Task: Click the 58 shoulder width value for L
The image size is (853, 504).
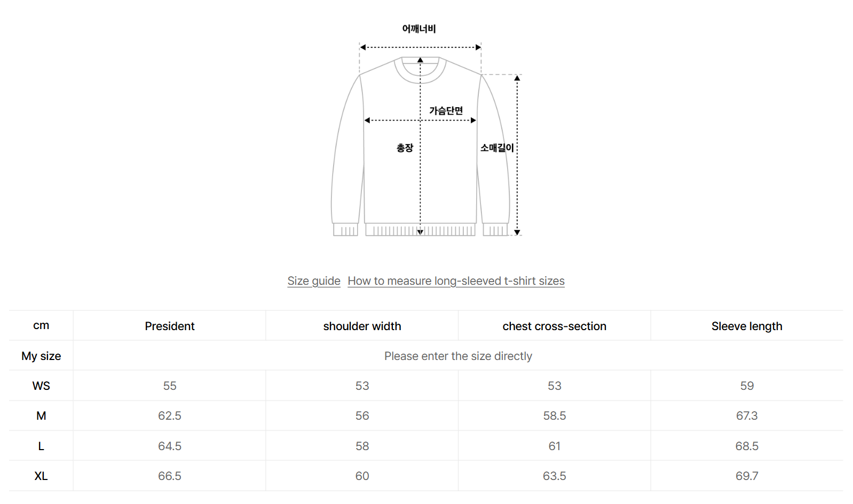Action: [x=362, y=446]
